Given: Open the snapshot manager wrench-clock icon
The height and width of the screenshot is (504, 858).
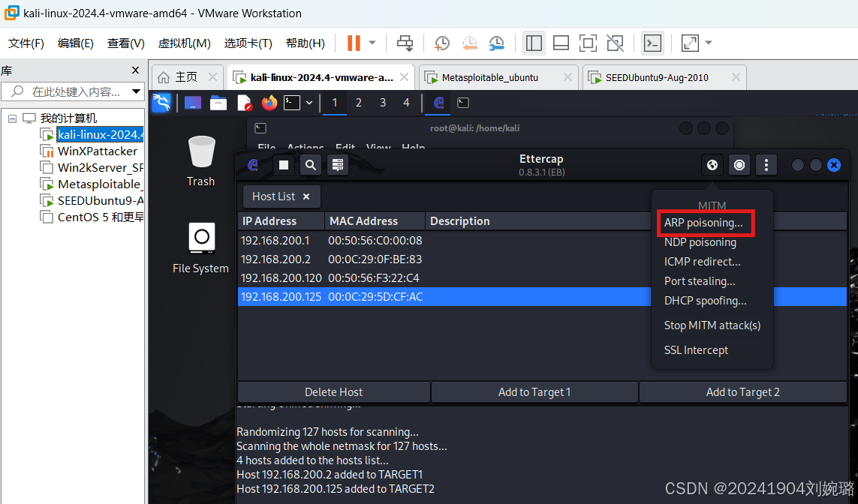Looking at the screenshot, I should click(x=496, y=43).
